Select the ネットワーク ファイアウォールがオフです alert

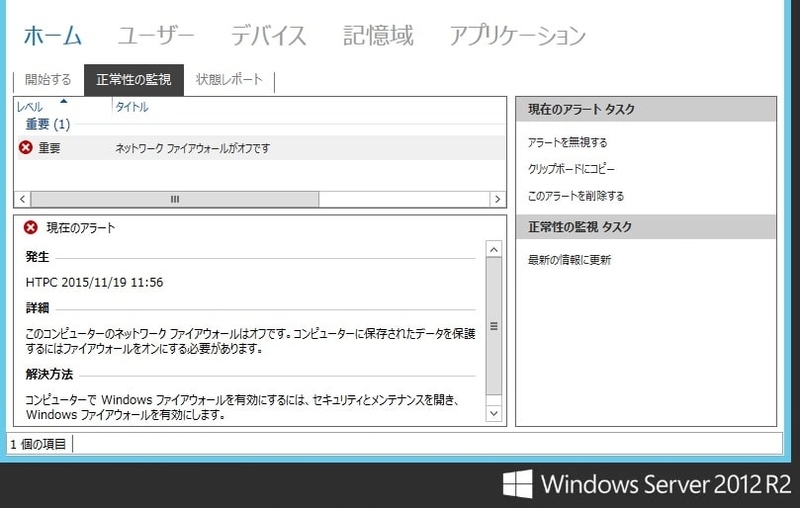point(192,148)
